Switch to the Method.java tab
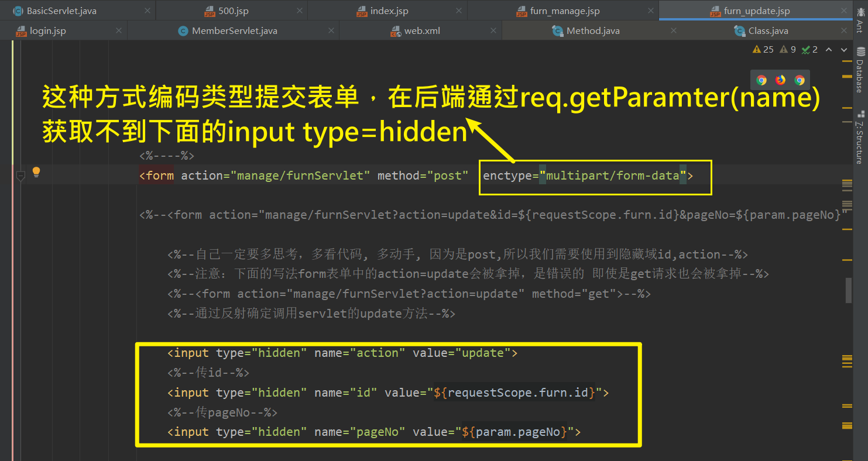The height and width of the screenshot is (461, 868). click(593, 30)
